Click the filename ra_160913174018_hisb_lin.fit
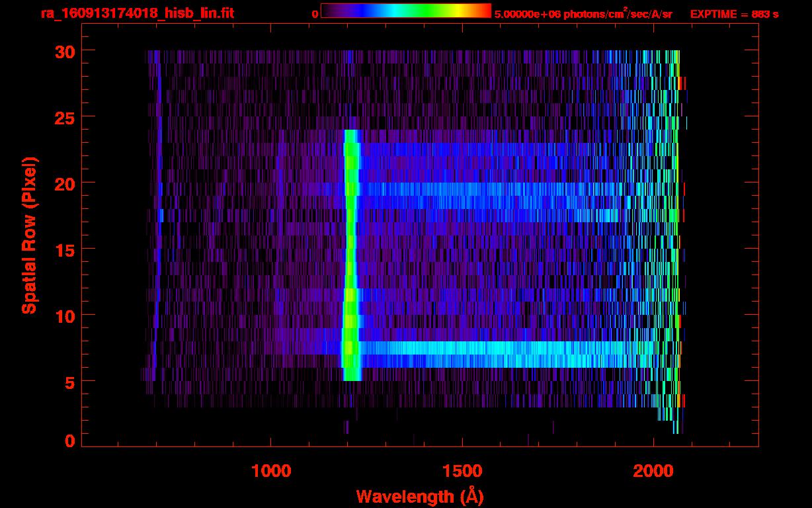Image resolution: width=812 pixels, height=508 pixels. [137, 13]
